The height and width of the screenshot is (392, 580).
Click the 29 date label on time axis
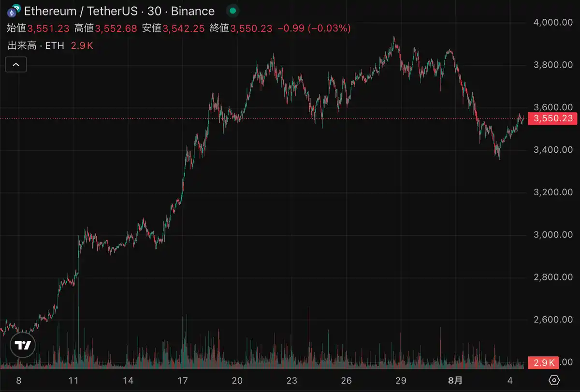tap(401, 380)
